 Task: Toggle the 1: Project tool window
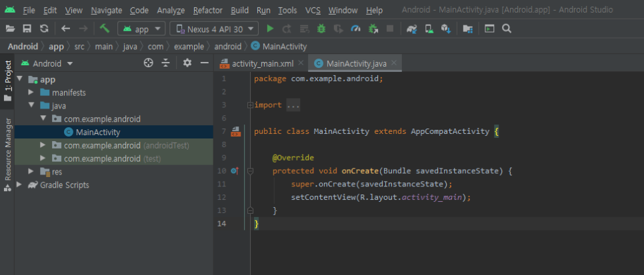point(8,81)
